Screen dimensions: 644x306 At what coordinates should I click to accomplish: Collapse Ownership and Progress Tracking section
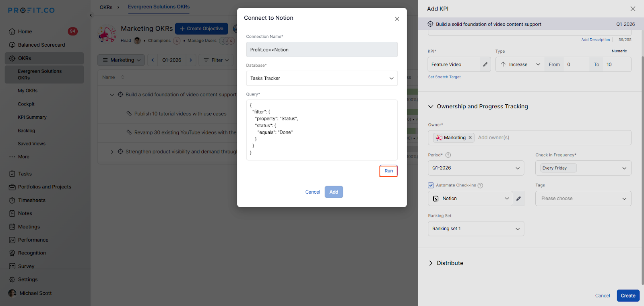coord(431,107)
